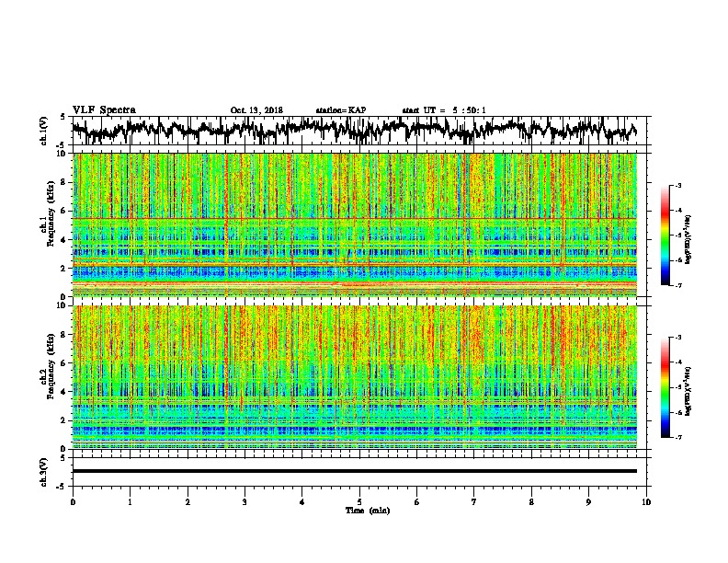
Task: Click the time axis tick label "10"
Action: 646,502
